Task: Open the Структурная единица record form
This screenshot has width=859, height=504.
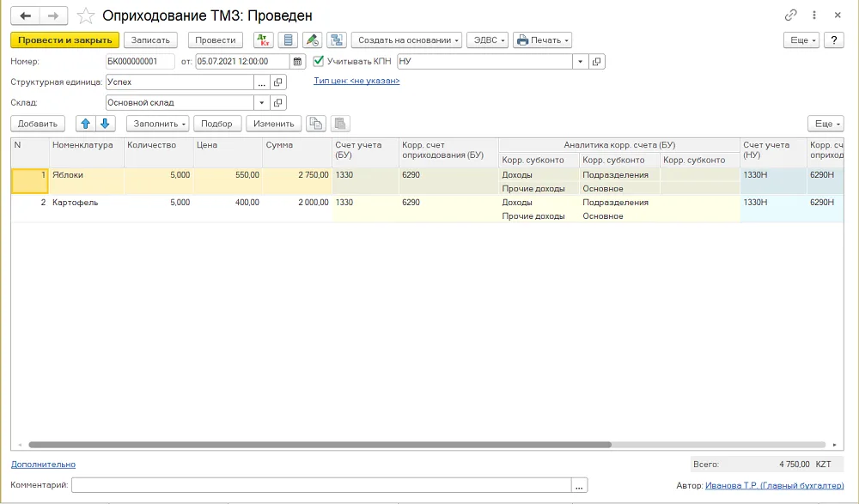Action: click(x=278, y=82)
